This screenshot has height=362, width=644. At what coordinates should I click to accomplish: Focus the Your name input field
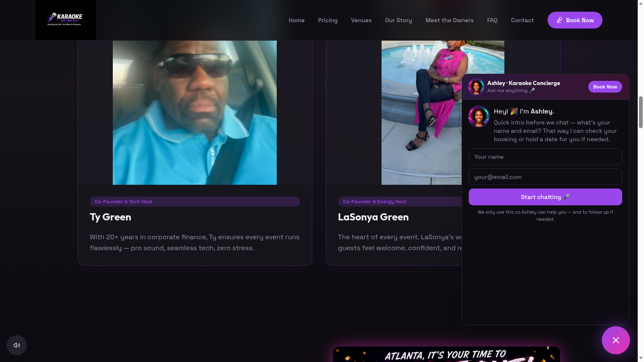click(x=545, y=157)
